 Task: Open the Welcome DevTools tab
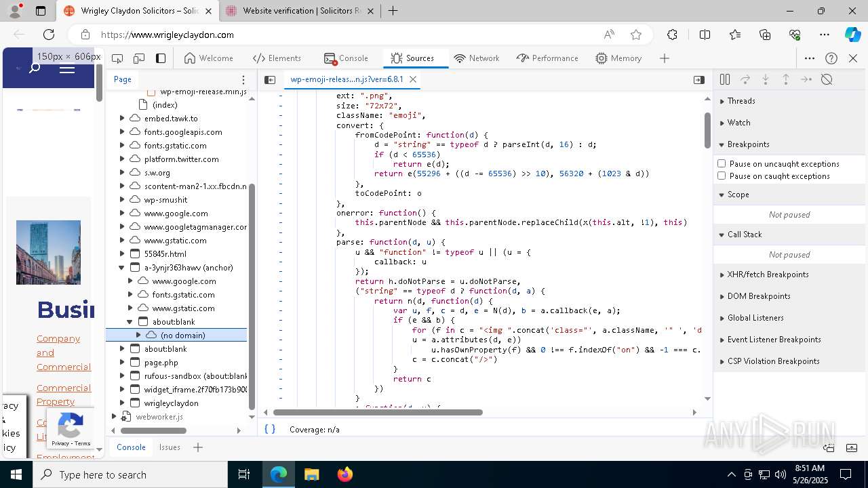click(209, 58)
